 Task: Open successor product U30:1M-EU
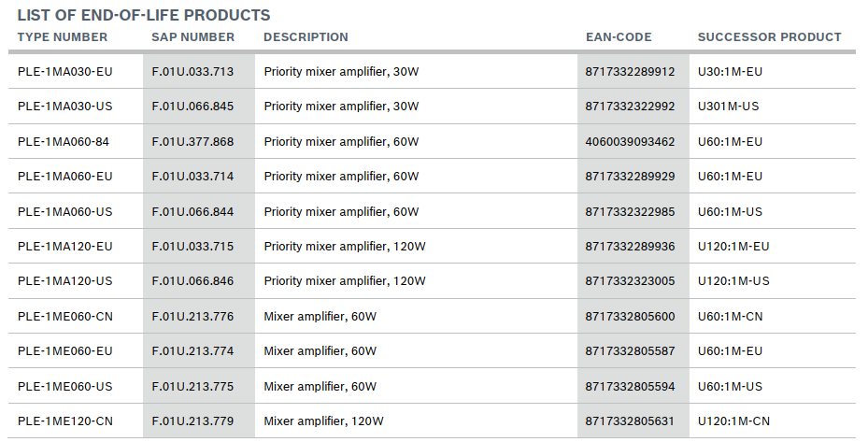coord(731,71)
